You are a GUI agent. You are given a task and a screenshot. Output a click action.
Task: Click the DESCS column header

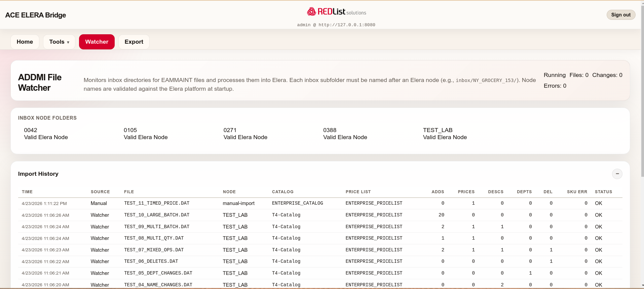click(x=496, y=192)
